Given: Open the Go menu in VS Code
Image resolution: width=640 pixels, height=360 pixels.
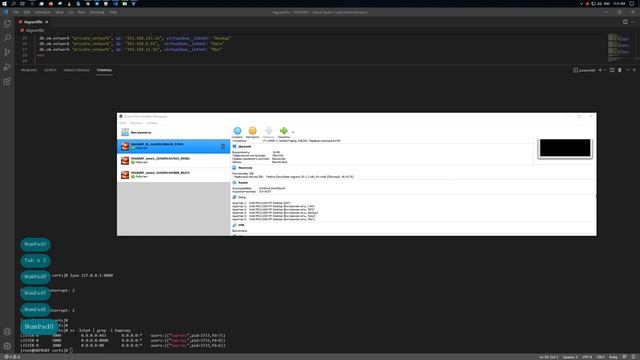Looking at the screenshot, I should click(x=71, y=12).
